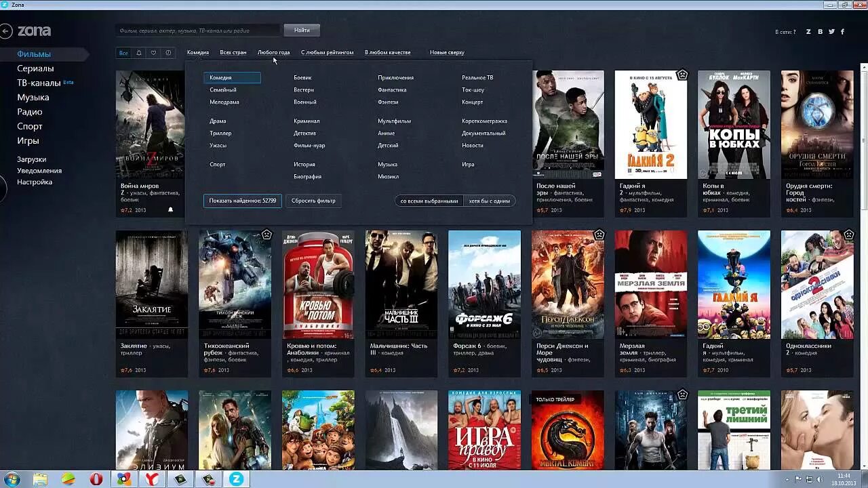Select the 'хотя бы с одним' matching mode

(489, 201)
